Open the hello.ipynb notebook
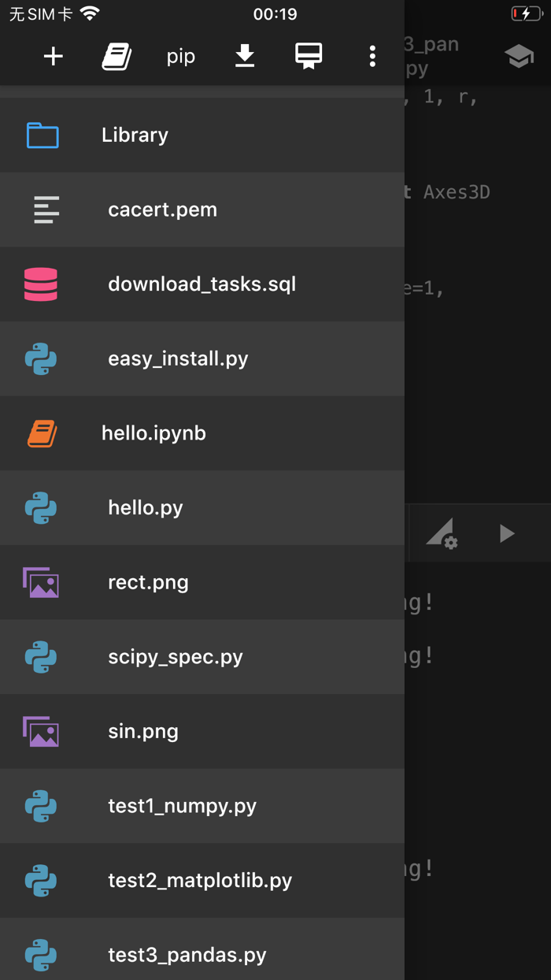The height and width of the screenshot is (980, 551). tap(153, 432)
